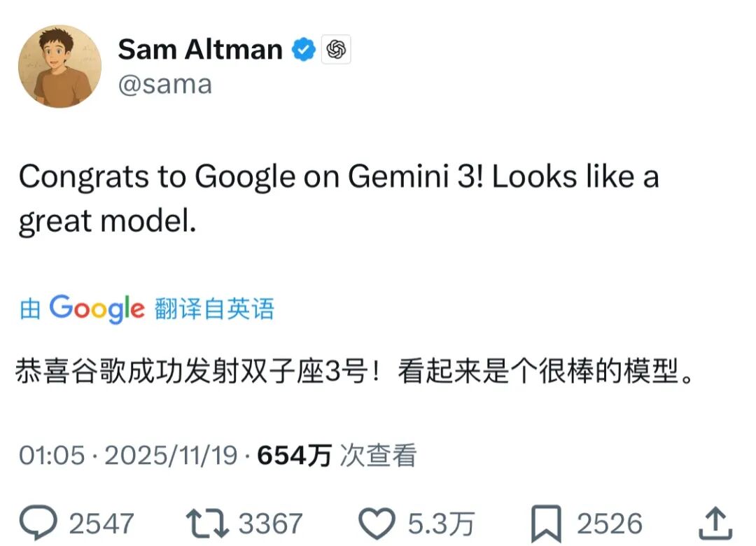The height and width of the screenshot is (546, 756).
Task: Open Sam Altman's profile avatar
Action: (x=59, y=67)
